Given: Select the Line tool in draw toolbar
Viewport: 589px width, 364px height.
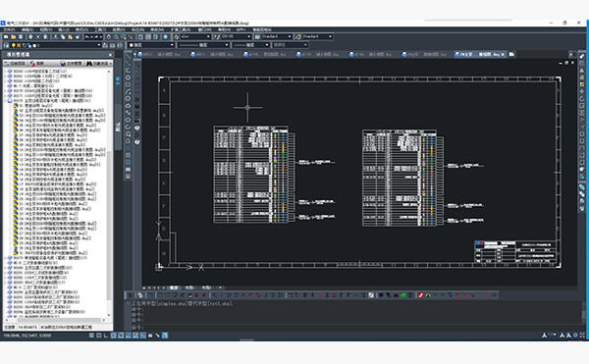Looking at the screenshot, I should (x=128, y=56).
